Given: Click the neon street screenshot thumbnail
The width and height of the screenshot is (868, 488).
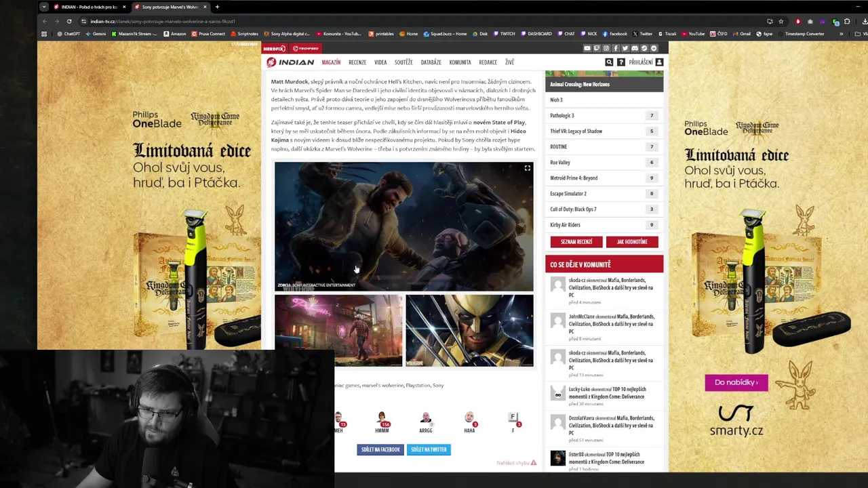Looking at the screenshot, I should (x=338, y=330).
